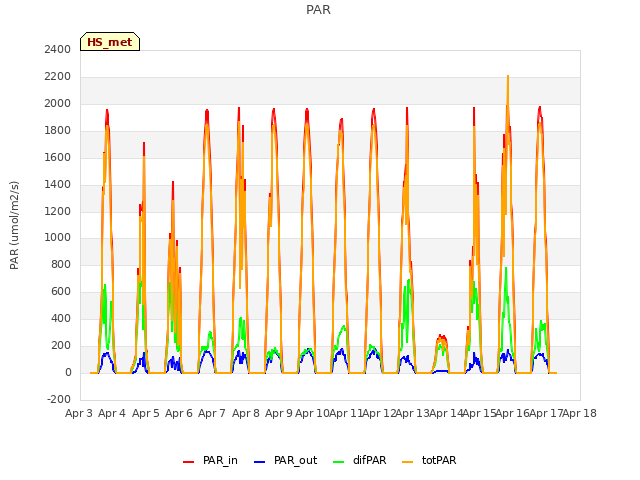640x480 pixels.
Task: Click the 1400 y-axis tick label
Action: click(58, 184)
